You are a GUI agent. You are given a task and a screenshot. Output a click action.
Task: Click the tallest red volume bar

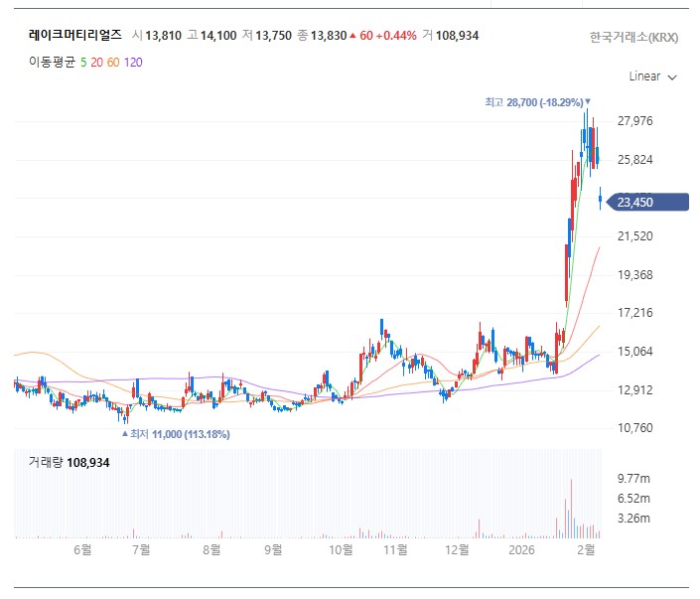571,509
